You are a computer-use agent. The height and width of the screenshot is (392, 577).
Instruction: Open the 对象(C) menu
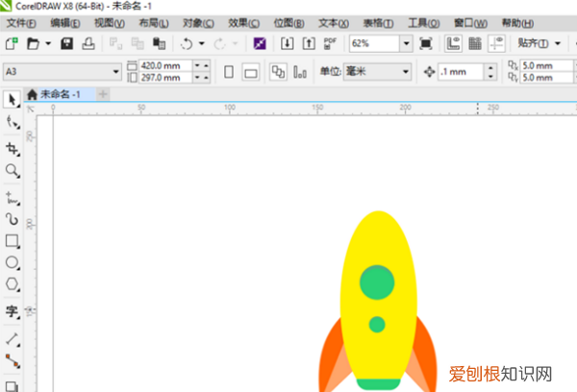[x=198, y=23]
